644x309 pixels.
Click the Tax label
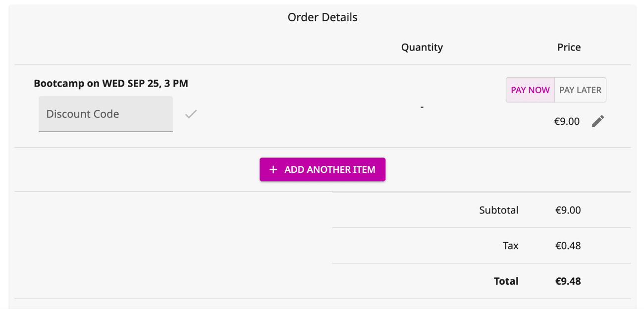coord(510,246)
